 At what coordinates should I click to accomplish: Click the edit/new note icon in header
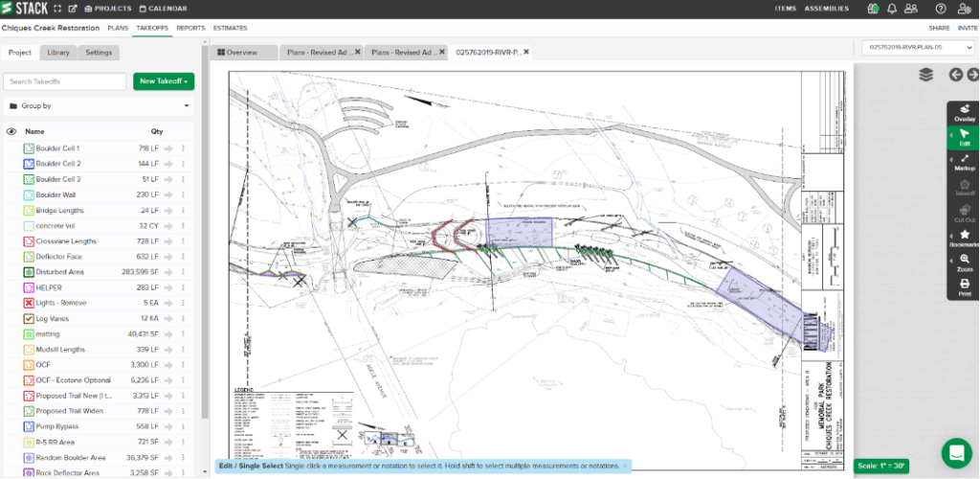73,9
